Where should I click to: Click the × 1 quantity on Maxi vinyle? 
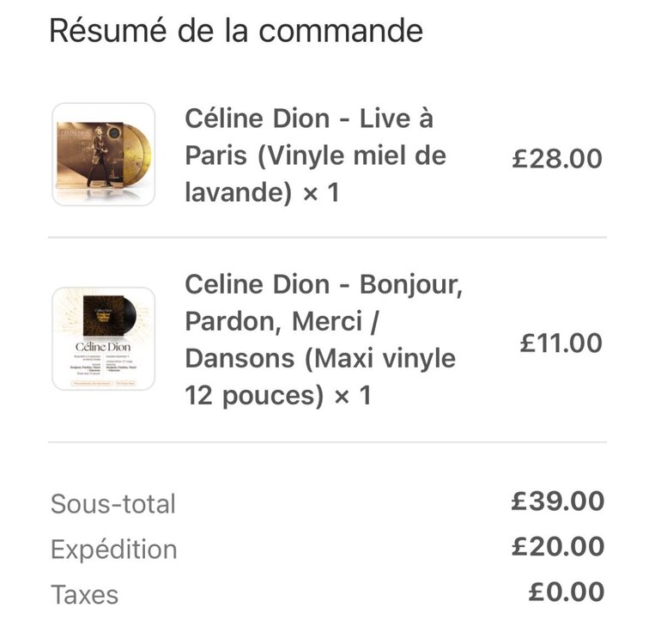point(353,395)
